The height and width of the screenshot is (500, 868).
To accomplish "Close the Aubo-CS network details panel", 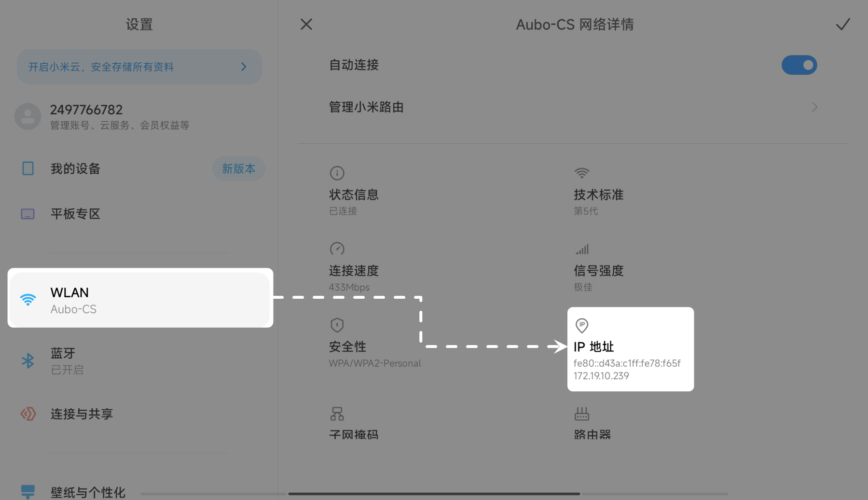I will pyautogui.click(x=306, y=24).
